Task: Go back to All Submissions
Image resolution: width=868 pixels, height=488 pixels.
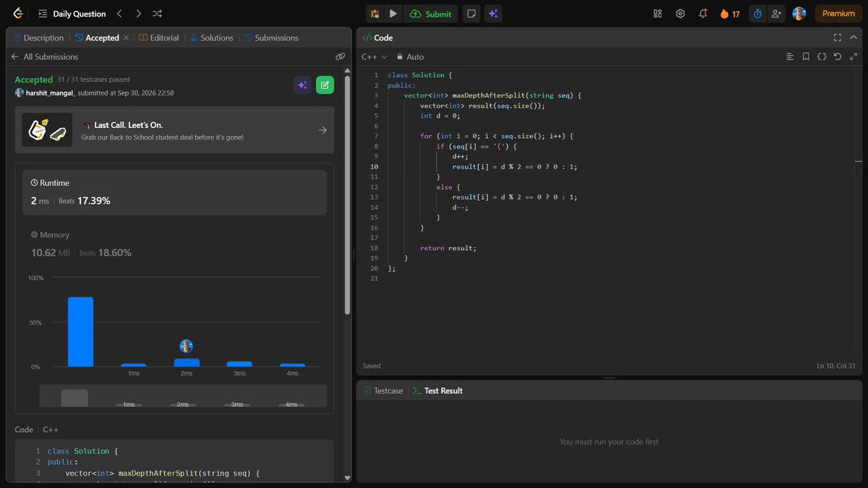Action: (44, 56)
